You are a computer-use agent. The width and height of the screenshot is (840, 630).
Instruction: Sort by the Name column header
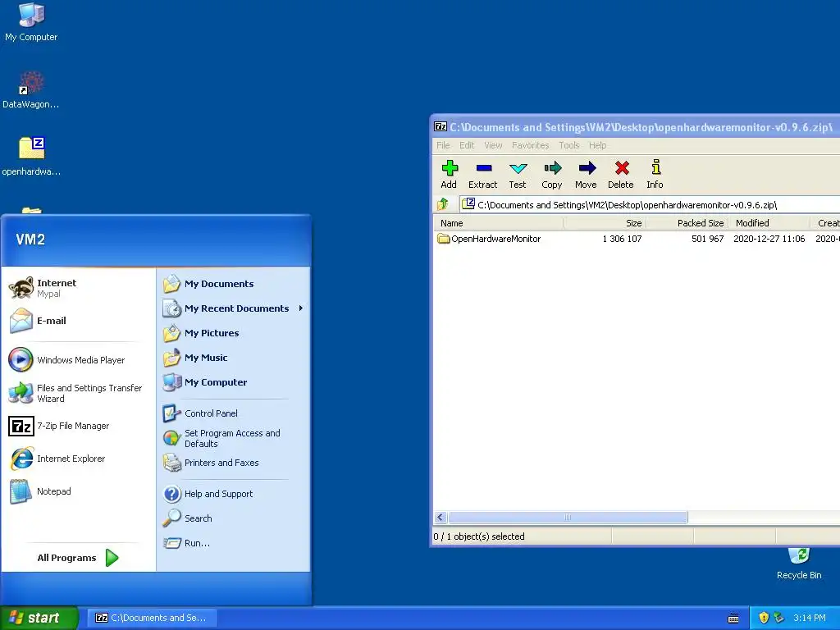[500, 223]
